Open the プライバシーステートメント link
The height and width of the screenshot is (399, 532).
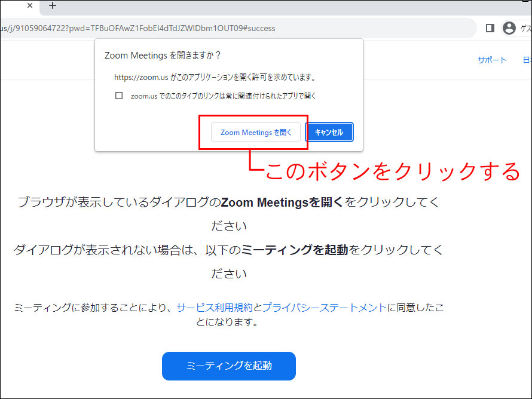pyautogui.click(x=325, y=308)
